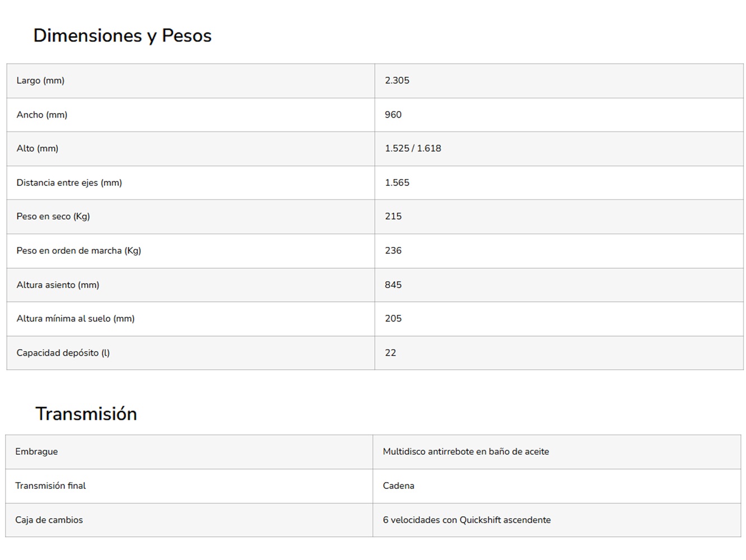Viewport: 746px width, 560px height.
Task: Click the 236 curb weight value
Action: 393,250
